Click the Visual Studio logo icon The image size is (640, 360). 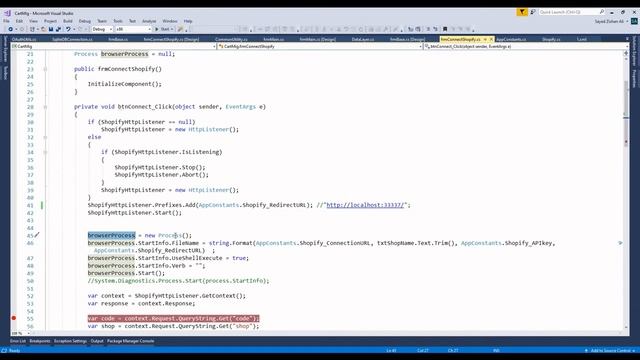point(7,13)
